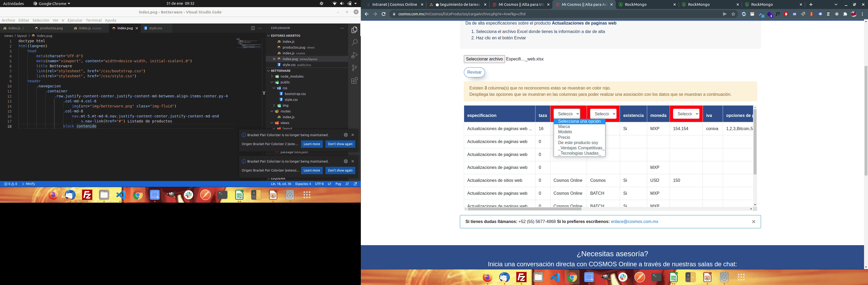
Task: Open the Ayuda menu in VS Code
Action: coord(110,20)
